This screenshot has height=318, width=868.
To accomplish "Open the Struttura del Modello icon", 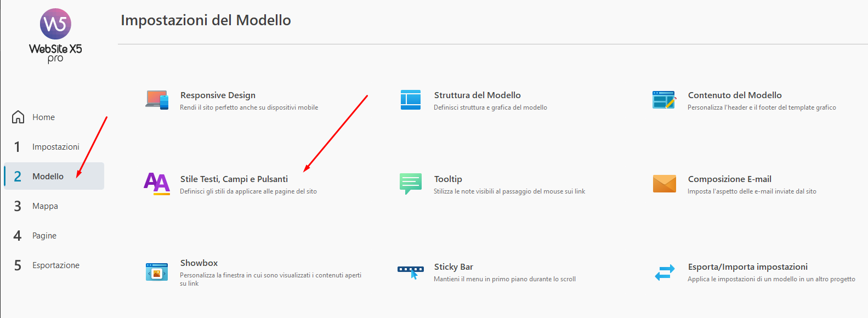I will pyautogui.click(x=411, y=100).
